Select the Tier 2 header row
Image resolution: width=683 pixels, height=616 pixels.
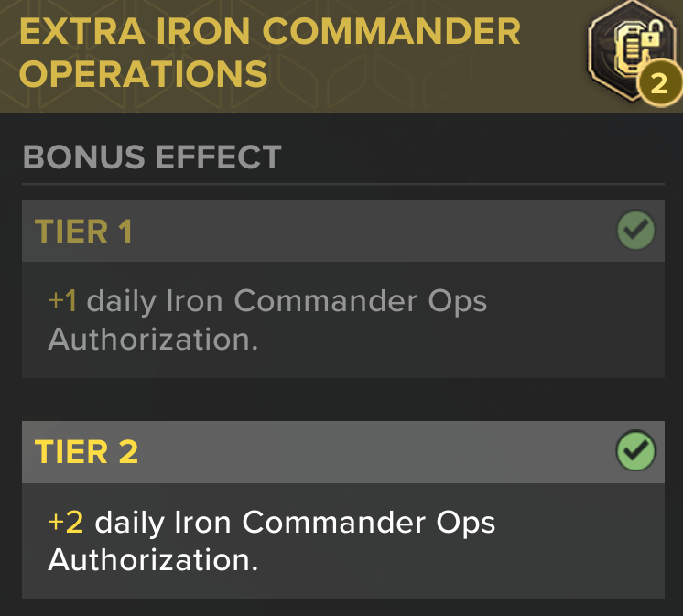[x=343, y=452]
